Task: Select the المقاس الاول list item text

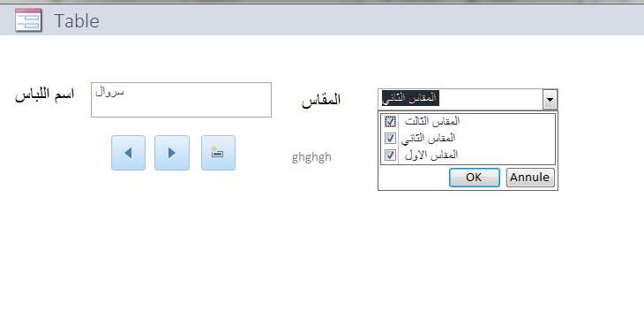Action: (x=431, y=155)
